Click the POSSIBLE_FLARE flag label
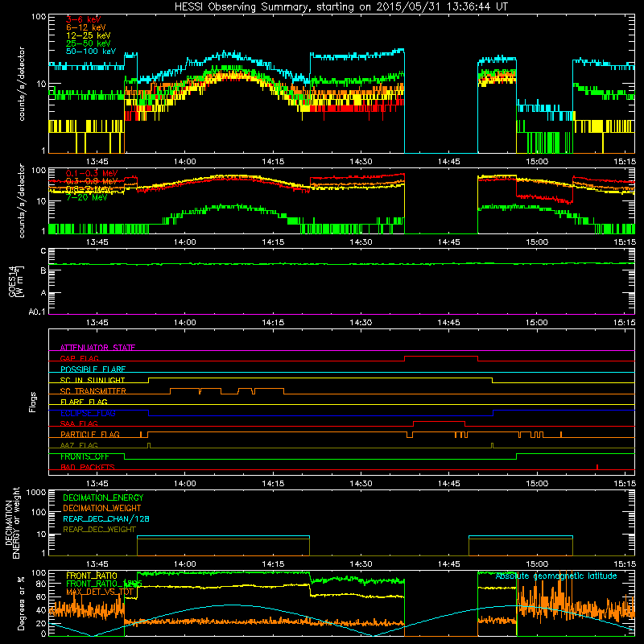The height and width of the screenshot is (644, 644). point(93,369)
